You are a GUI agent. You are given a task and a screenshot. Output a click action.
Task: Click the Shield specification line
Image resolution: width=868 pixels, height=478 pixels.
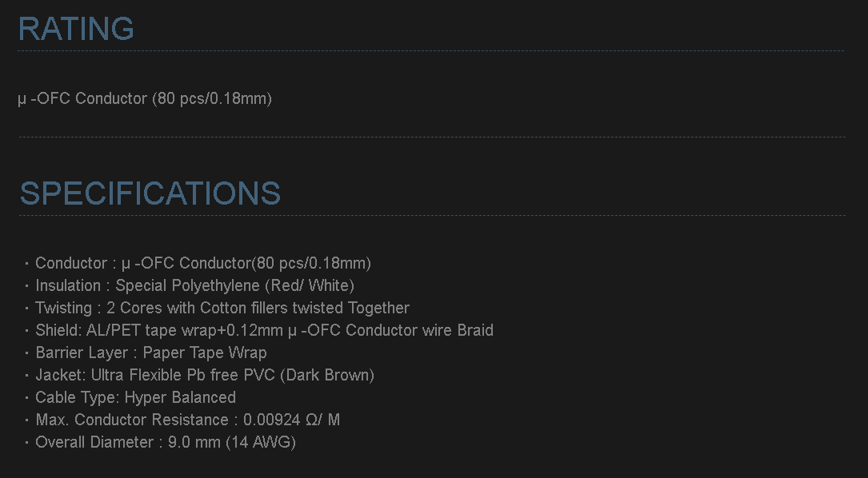click(264, 331)
